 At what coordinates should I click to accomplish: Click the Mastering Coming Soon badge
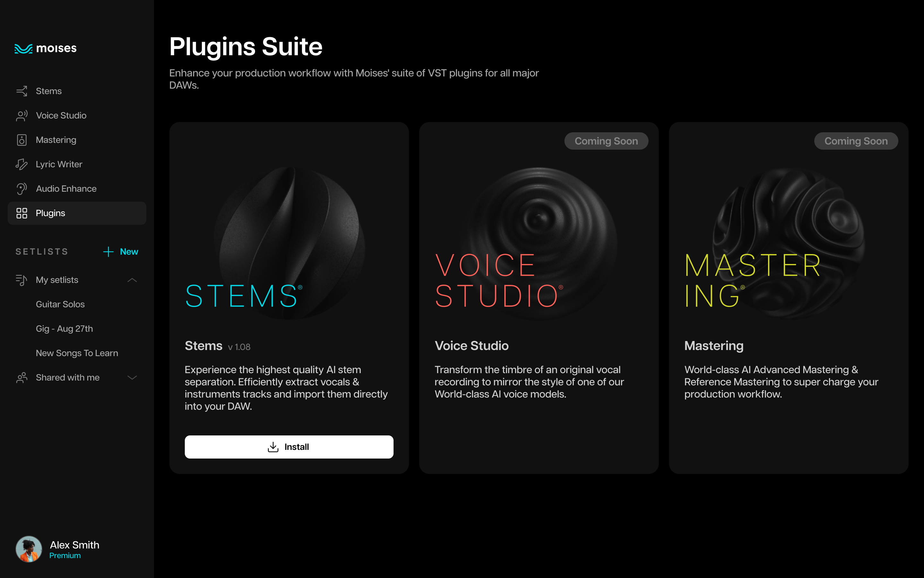[x=856, y=141]
